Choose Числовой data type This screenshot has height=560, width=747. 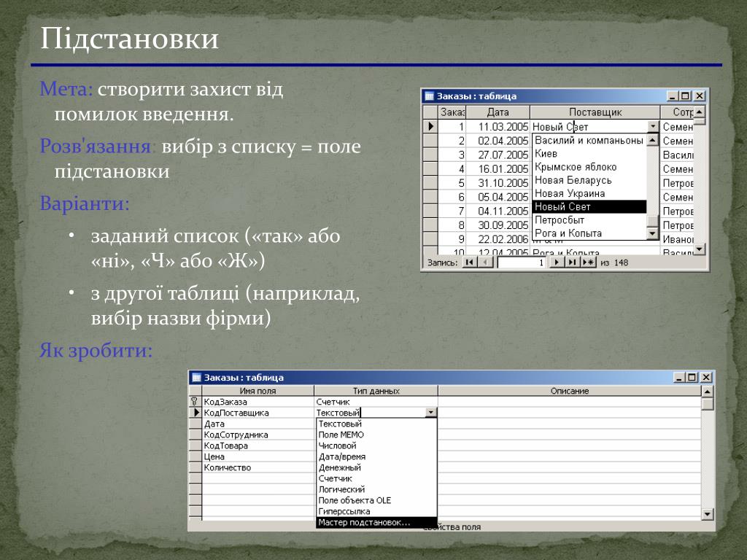pos(376,446)
